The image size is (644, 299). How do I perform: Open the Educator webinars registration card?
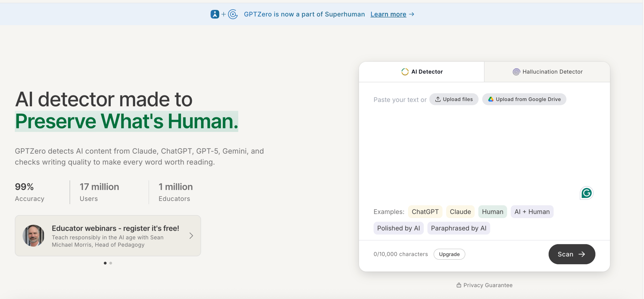click(108, 236)
